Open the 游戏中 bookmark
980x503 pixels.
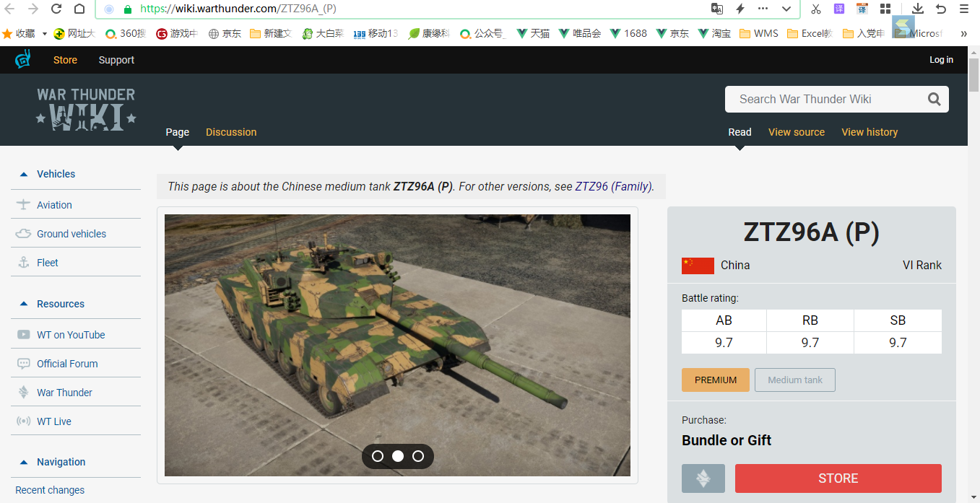coord(177,33)
